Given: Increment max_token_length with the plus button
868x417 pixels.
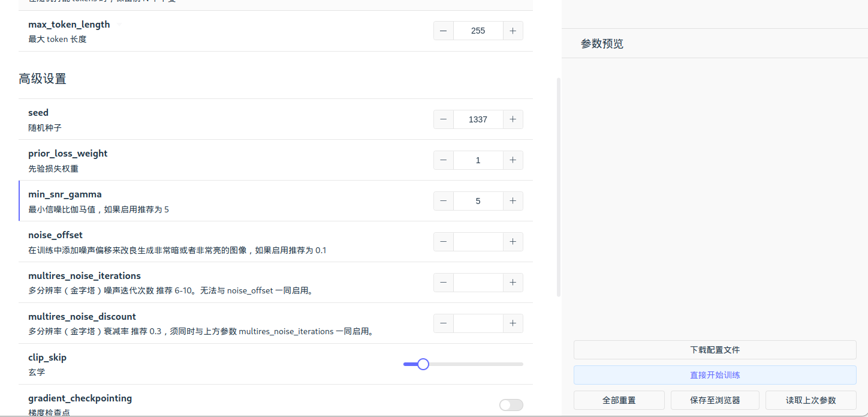Looking at the screenshot, I should pyautogui.click(x=513, y=30).
